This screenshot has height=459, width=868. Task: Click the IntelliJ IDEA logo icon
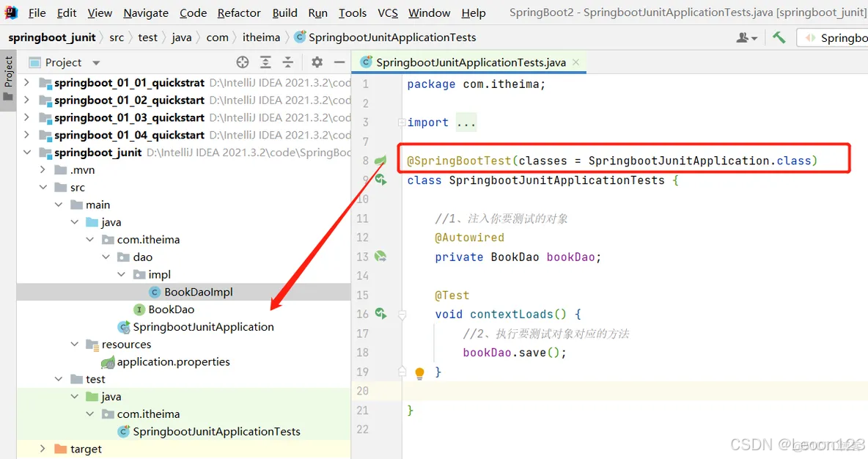pyautogui.click(x=11, y=12)
